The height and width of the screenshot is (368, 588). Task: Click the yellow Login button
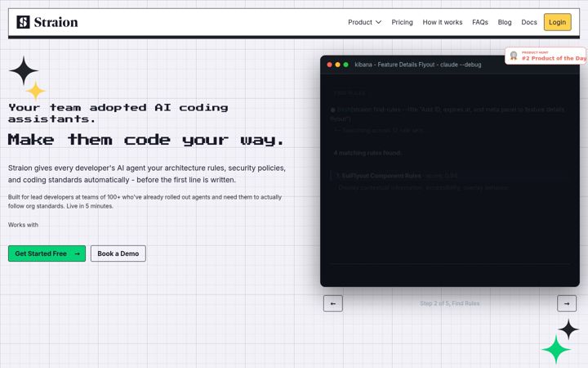click(557, 22)
